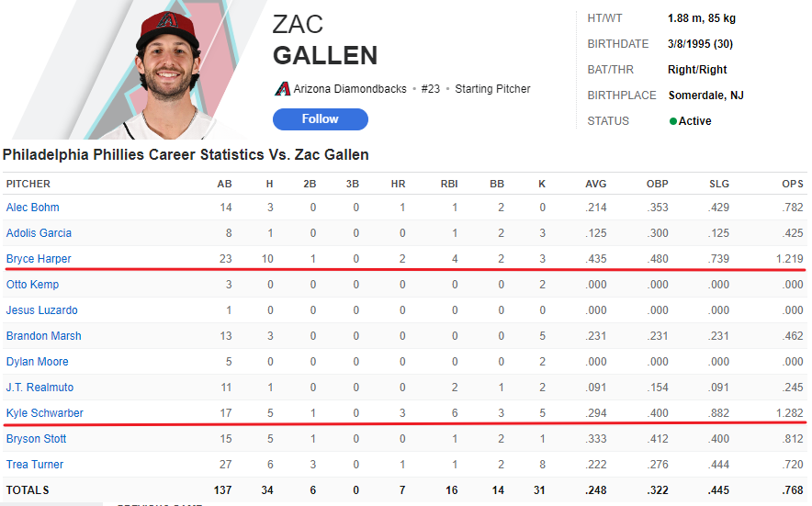Go to Jesus Luzardo's profile
The width and height of the screenshot is (812, 506).
pyautogui.click(x=41, y=310)
